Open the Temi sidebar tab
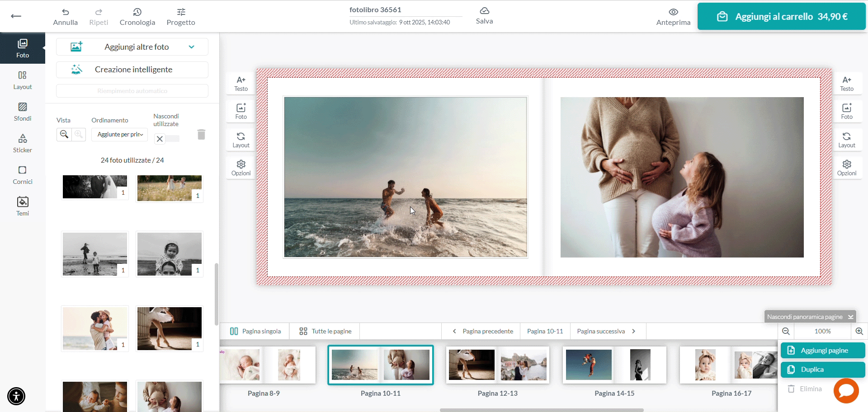The width and height of the screenshot is (868, 412). 23,207
